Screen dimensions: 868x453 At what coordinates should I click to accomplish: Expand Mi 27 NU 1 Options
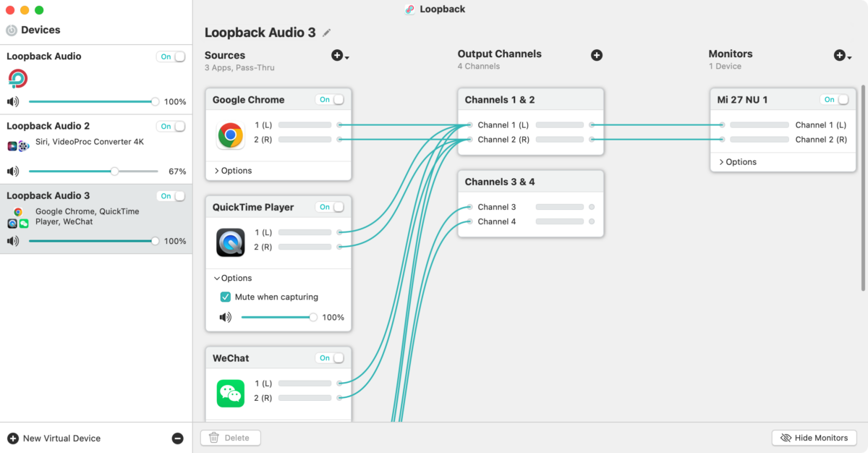[738, 162]
